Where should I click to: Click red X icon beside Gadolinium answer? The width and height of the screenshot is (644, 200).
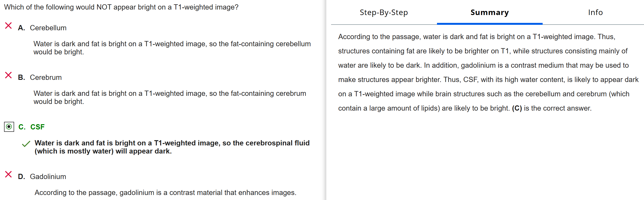point(8,174)
